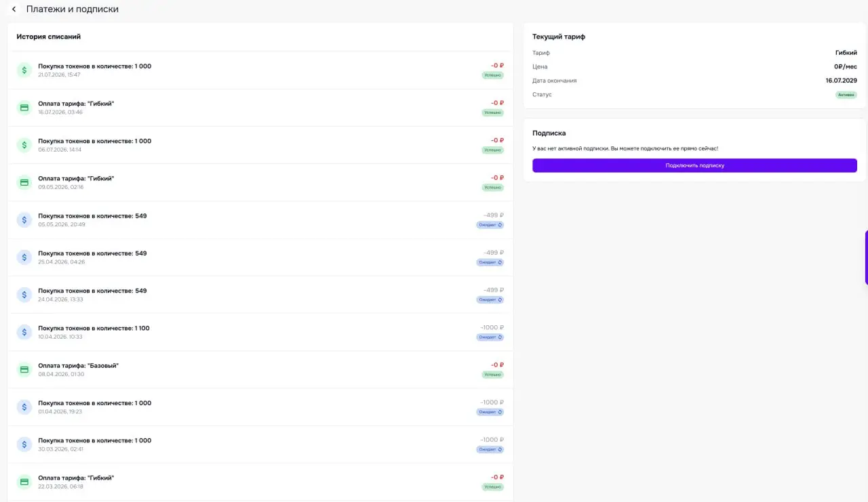Open the 1 100 tokens purchase entry

point(260,332)
